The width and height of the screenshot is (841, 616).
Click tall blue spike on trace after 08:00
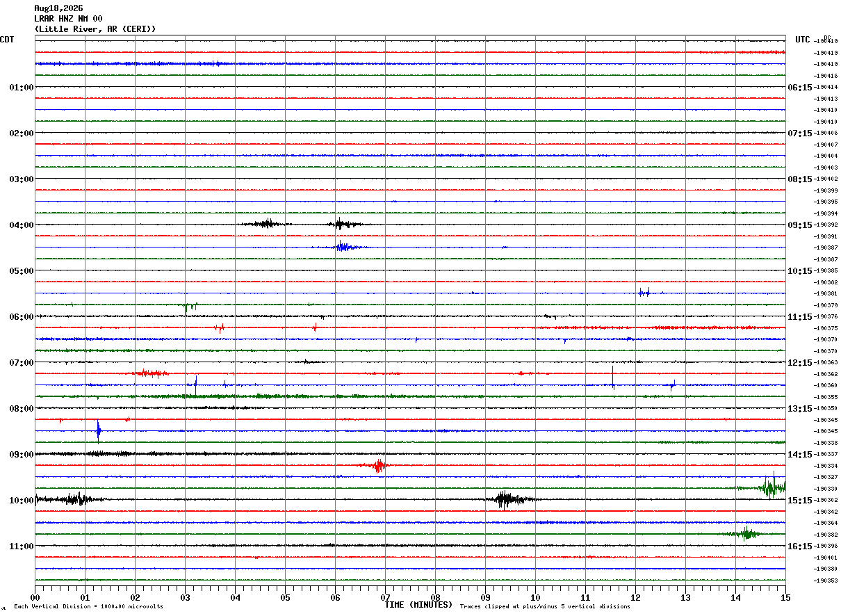click(98, 431)
